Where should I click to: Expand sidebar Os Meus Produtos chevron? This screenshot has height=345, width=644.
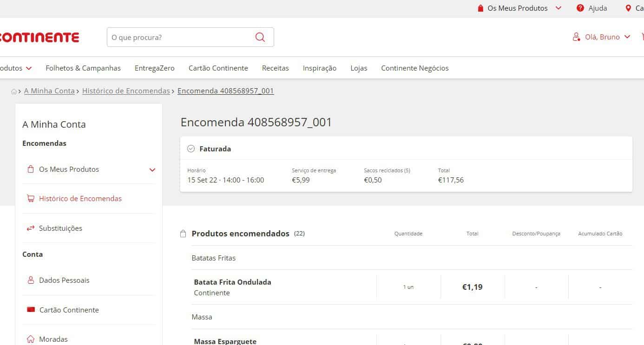pos(152,170)
